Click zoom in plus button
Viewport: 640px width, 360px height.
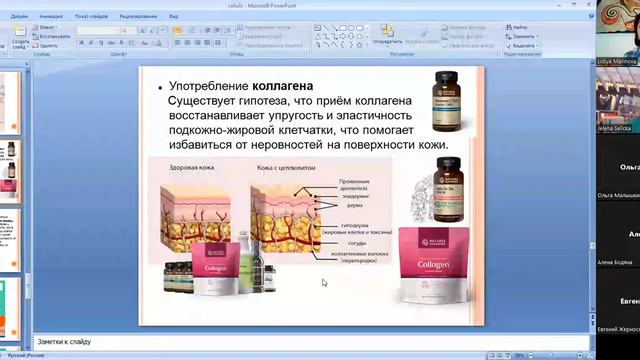580,356
